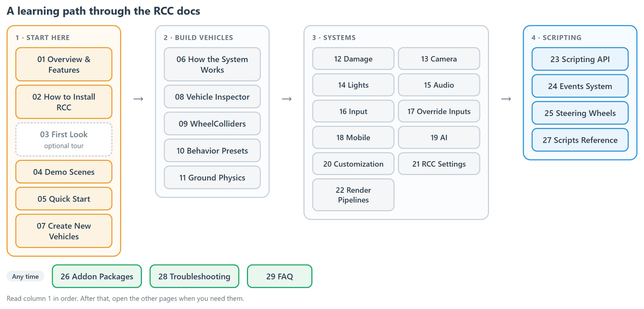644x309 pixels.
Task: Go to 02 How to Install RCC
Action: tap(64, 102)
